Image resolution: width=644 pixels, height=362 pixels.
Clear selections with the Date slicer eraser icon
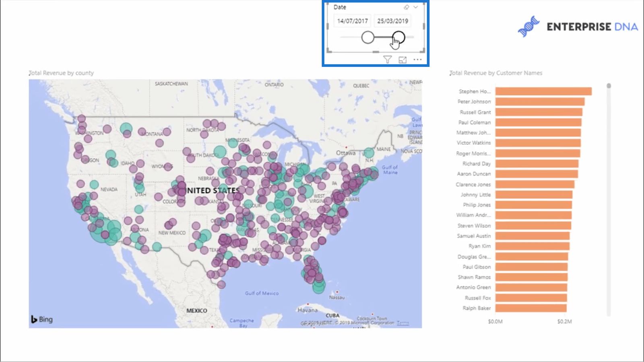tap(407, 7)
